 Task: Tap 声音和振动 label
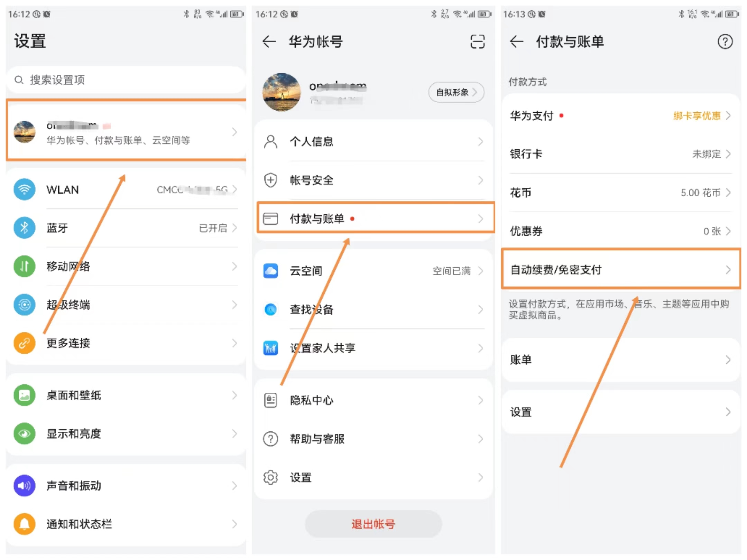(x=74, y=486)
